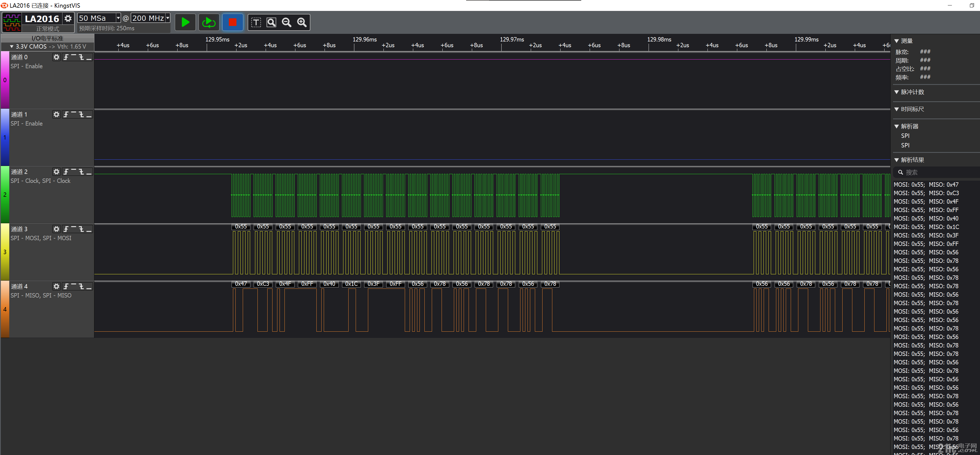Click channel 4 orange color strip
The height and width of the screenshot is (455, 980).
tap(5, 309)
